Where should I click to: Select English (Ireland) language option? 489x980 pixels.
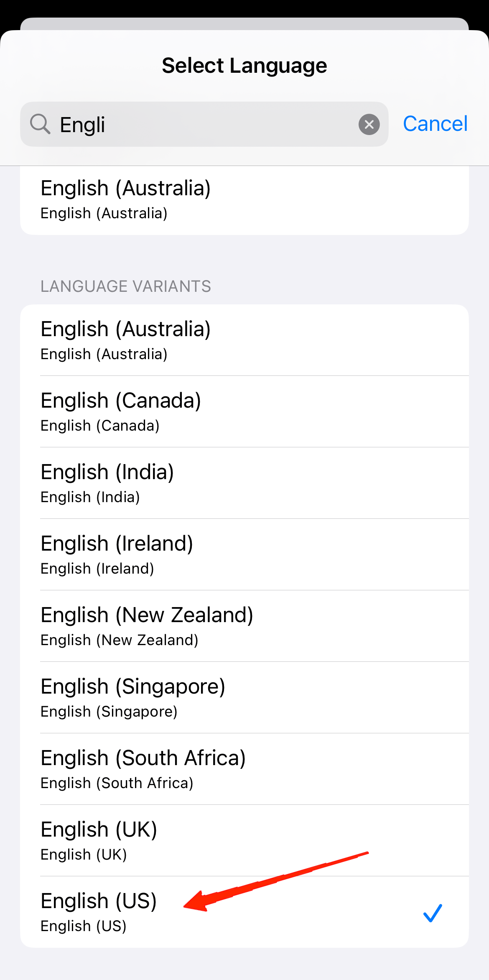click(x=117, y=543)
